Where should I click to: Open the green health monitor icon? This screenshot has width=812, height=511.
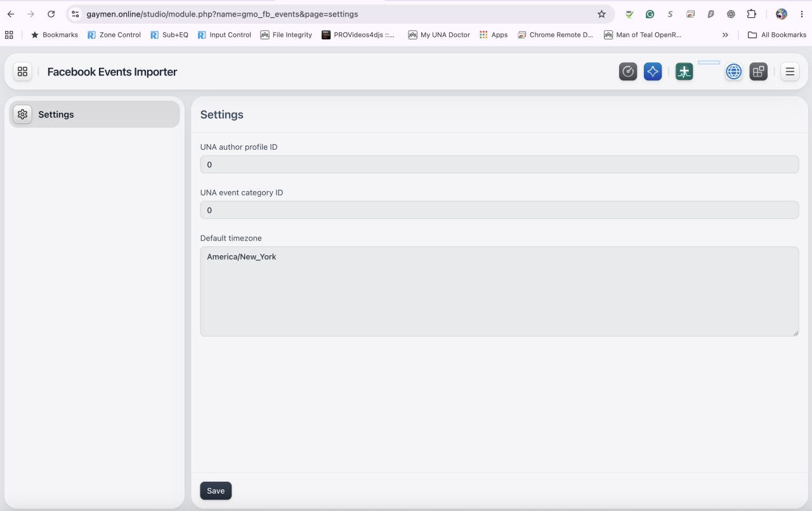tap(684, 72)
